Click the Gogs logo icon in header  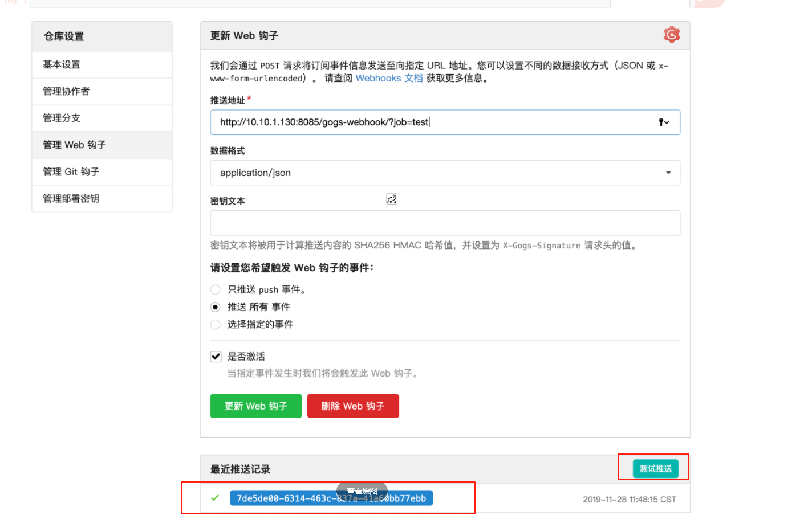click(672, 35)
